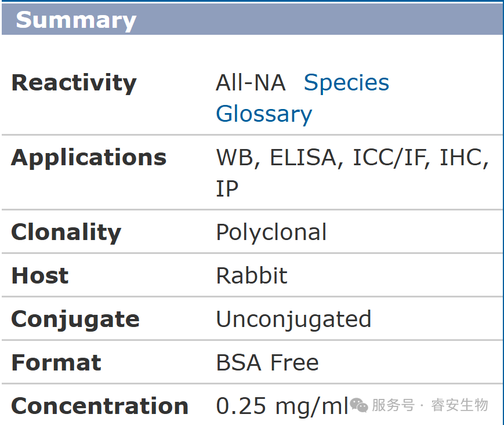Select the Applications row label
Viewport: 504px width, 425px height.
89,158
